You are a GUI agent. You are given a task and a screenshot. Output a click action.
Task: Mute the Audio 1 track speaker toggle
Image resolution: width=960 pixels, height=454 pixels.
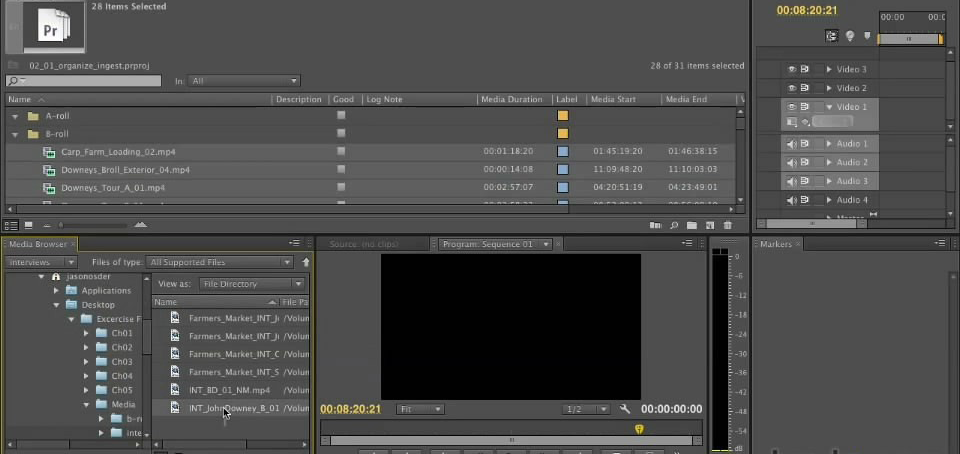point(792,144)
